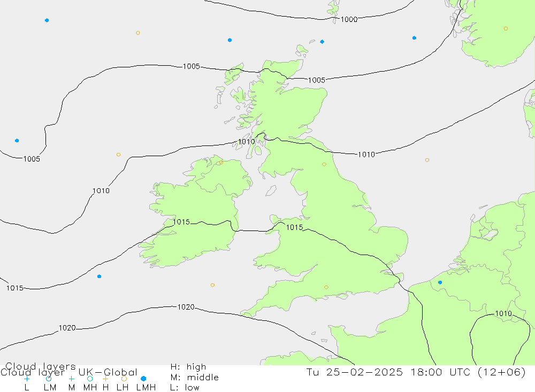Click the 'UK-Global' model label
The width and height of the screenshot is (535, 392).
tap(108, 372)
